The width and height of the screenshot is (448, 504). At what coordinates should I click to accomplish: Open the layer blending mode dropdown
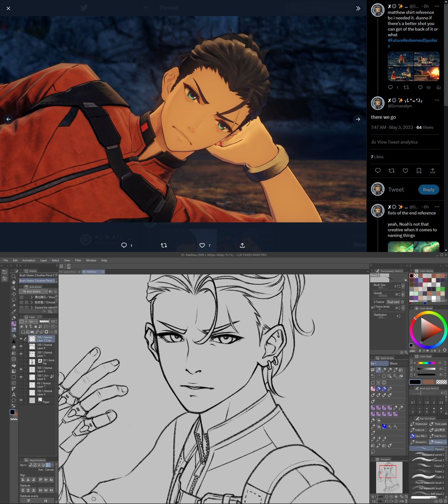(x=33, y=321)
